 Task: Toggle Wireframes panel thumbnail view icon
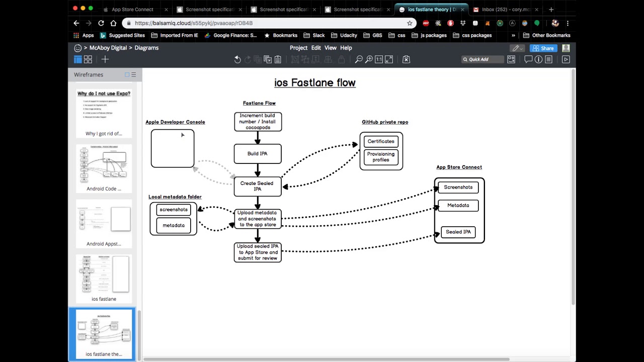127,74
